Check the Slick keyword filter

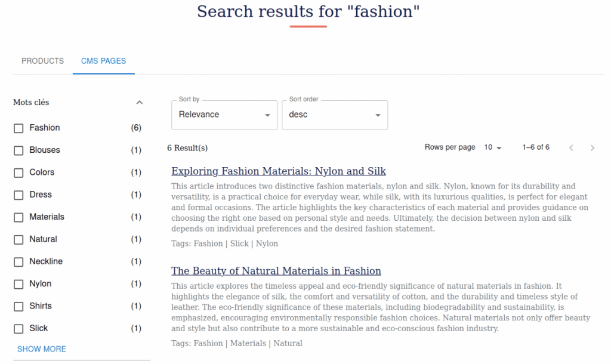pyautogui.click(x=18, y=329)
